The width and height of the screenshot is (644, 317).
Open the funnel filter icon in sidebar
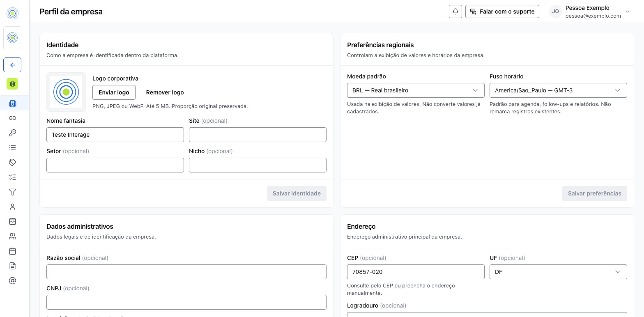(x=12, y=192)
